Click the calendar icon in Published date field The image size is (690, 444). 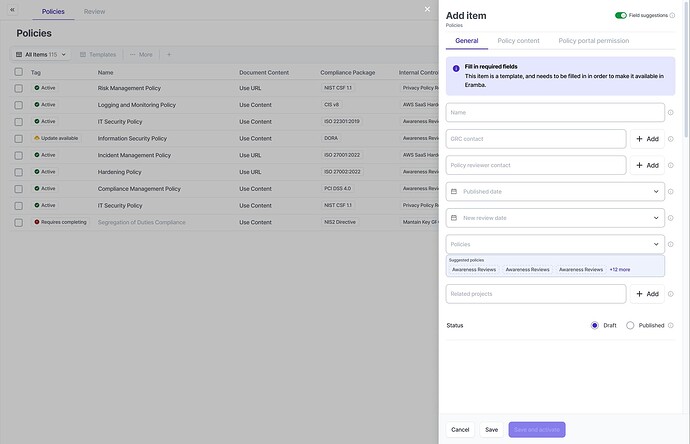coord(454,191)
